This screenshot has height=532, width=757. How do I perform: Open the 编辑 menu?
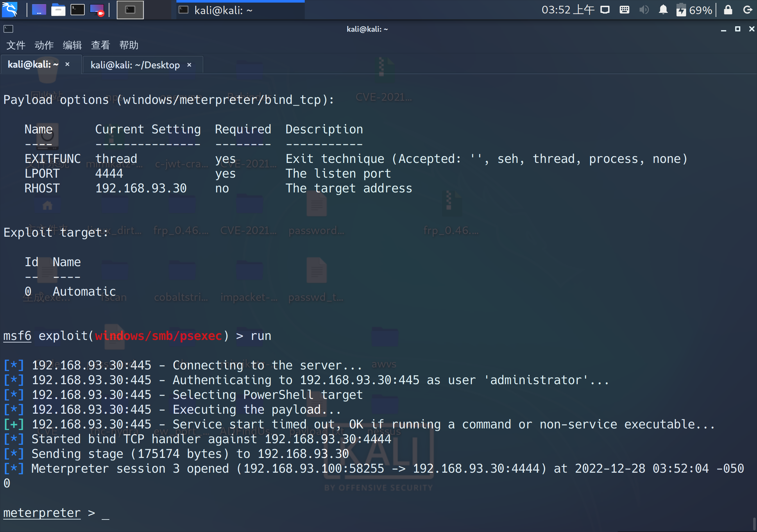[x=72, y=45]
